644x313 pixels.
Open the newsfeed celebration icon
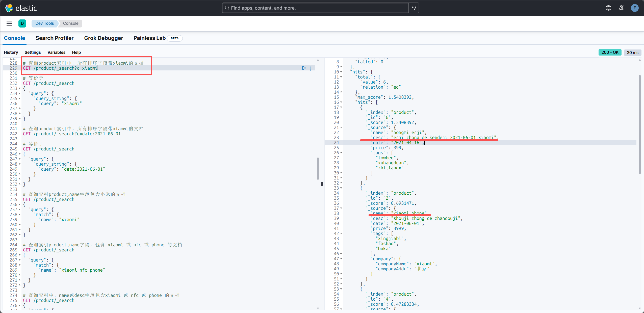[x=622, y=8]
